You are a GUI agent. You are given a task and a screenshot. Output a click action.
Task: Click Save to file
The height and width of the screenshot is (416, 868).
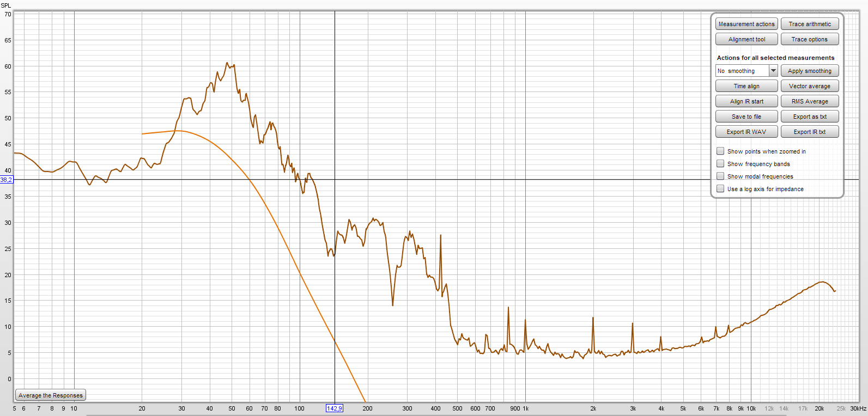coord(746,117)
